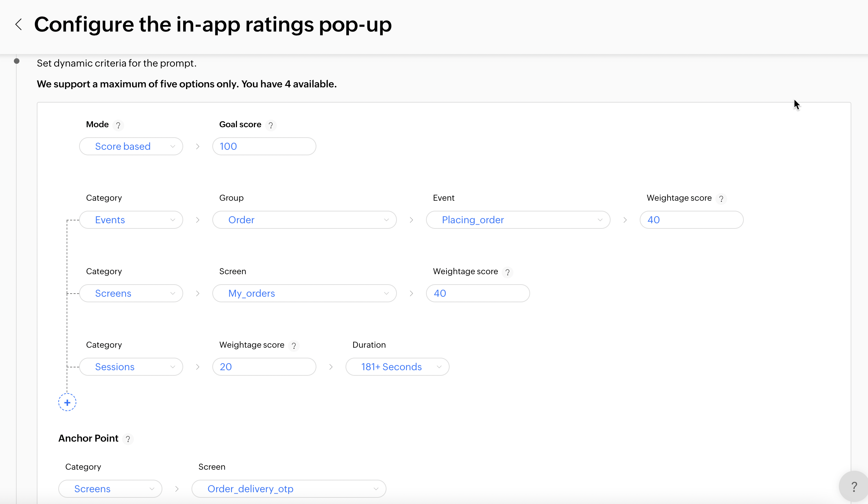Click the Mode help question icon
Screen dimensions: 868x504
(118, 125)
